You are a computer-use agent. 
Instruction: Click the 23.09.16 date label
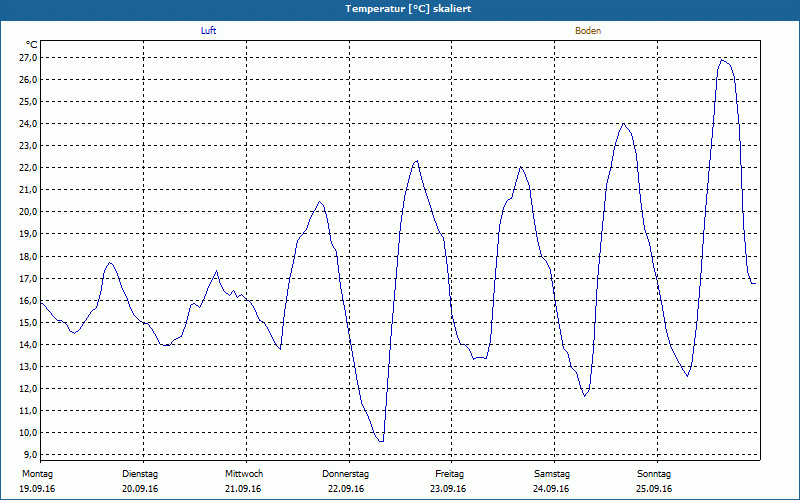(448, 489)
